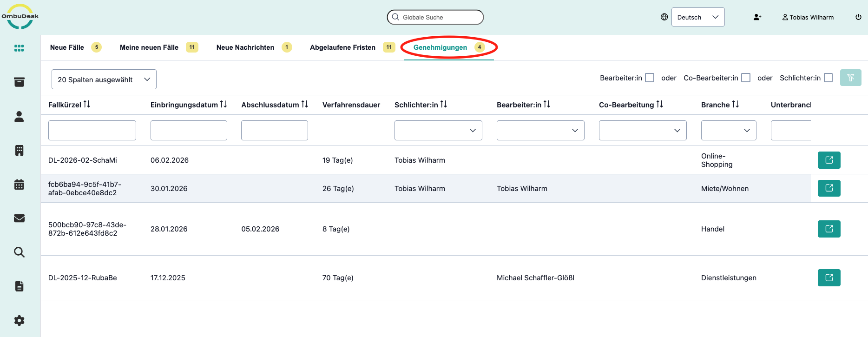Check the Schlichter:in filter checkbox
The image size is (868, 337).
pyautogui.click(x=828, y=78)
